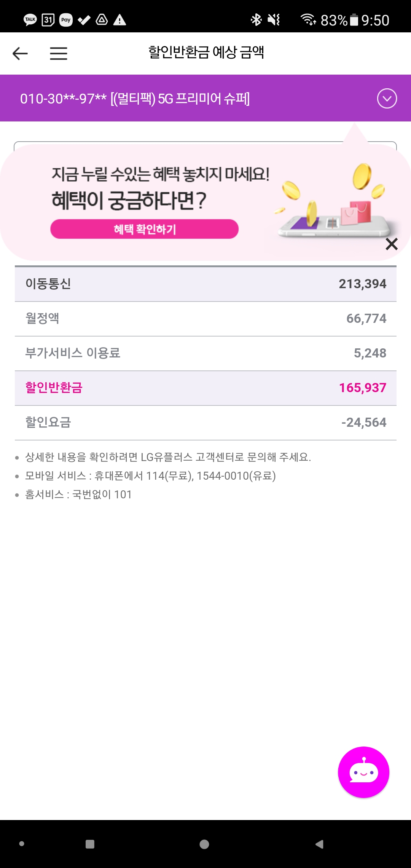Select the 할인반환금 highlighted row
This screenshot has height=868, width=411.
(x=205, y=388)
